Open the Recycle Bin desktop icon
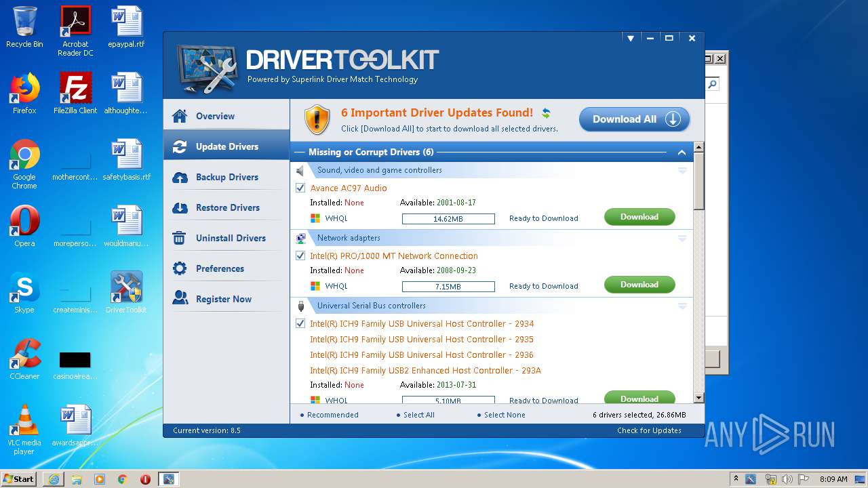This screenshot has width=868, height=488. (24, 27)
